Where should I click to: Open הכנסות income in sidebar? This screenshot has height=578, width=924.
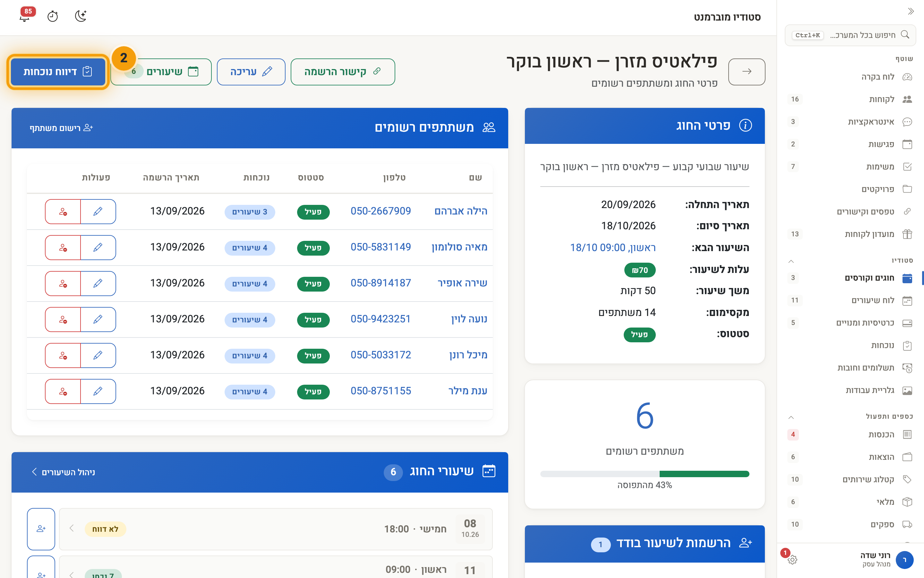coord(850,435)
